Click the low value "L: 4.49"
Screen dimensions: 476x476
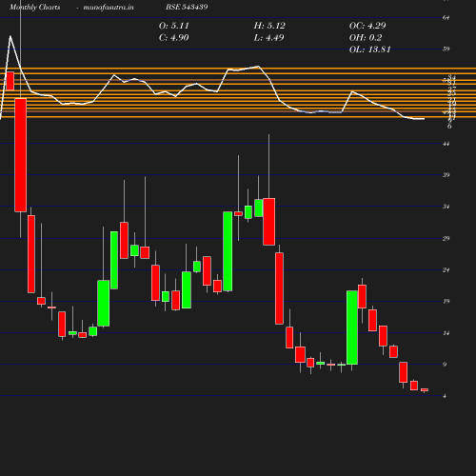click(269, 38)
